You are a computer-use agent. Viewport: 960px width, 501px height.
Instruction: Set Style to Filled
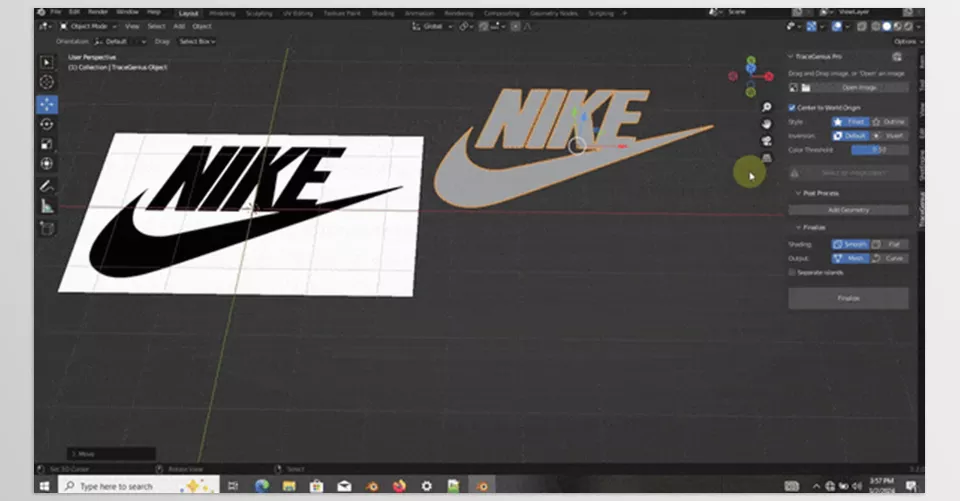[850, 122]
